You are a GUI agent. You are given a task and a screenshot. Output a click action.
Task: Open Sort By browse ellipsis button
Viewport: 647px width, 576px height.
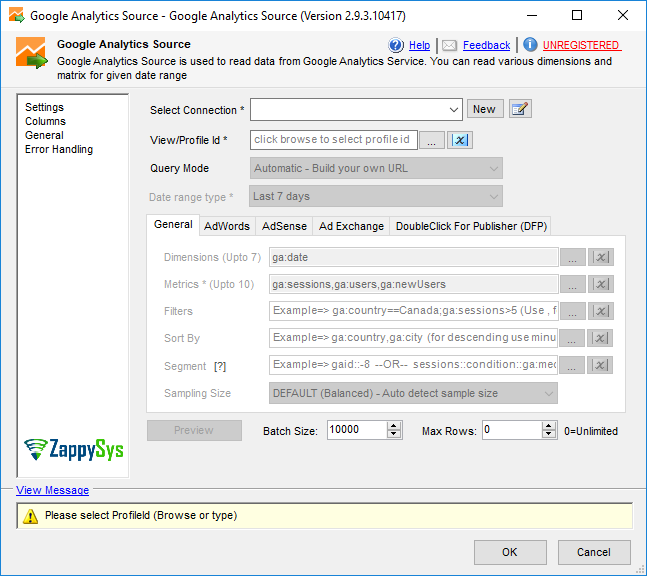pyautogui.click(x=571, y=338)
